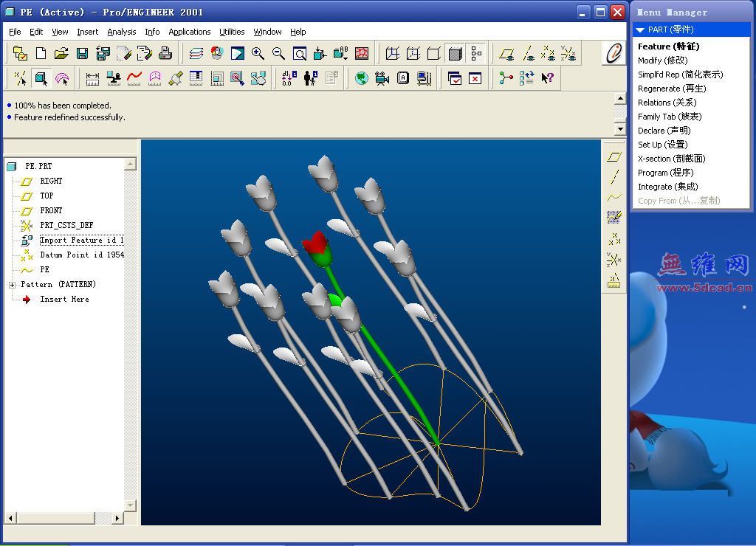Click the Save file toolbar icon

[83, 54]
